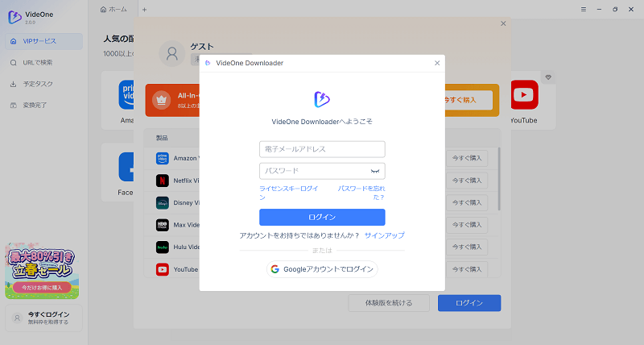
Task: Click the YouTube icon on home page
Action: click(x=524, y=95)
